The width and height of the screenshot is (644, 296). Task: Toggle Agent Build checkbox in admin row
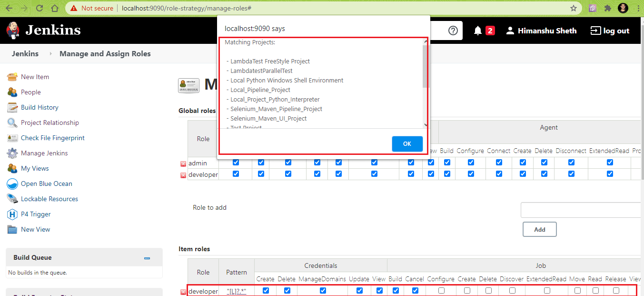point(447,163)
